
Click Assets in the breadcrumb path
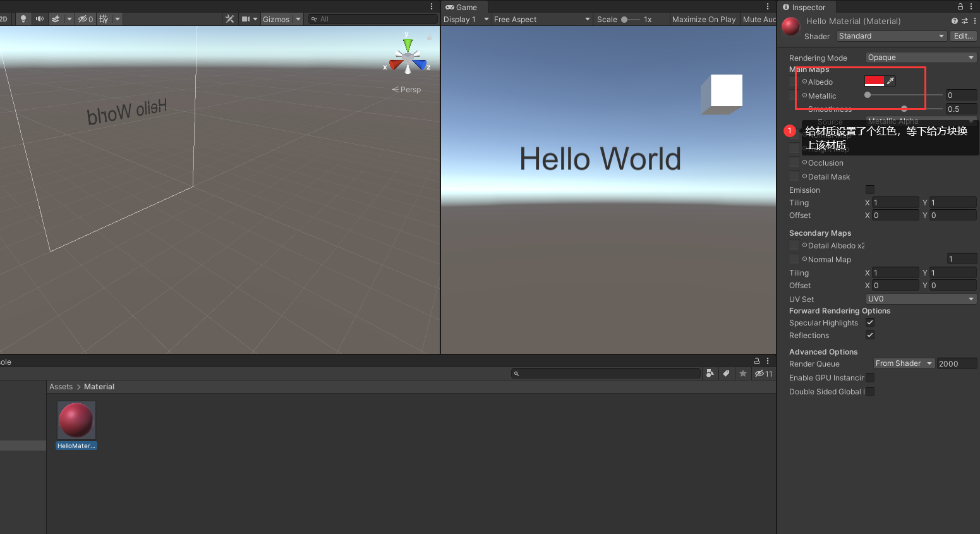pos(61,387)
